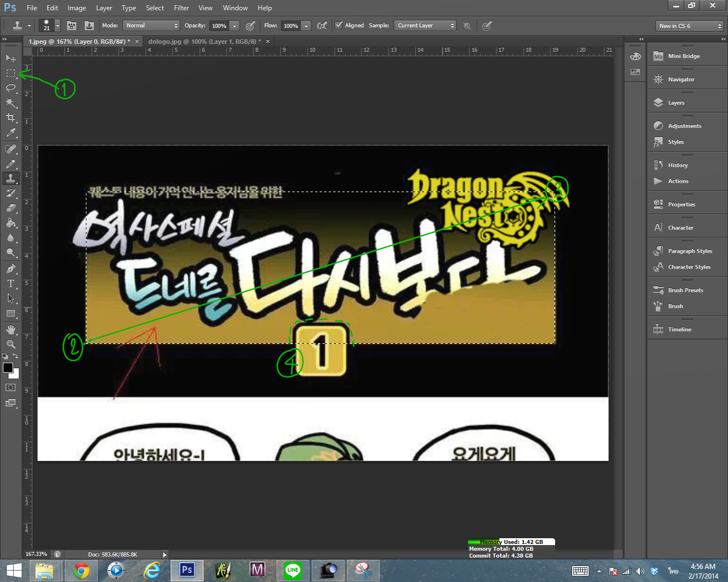Screen dimensions: 728x582
Task: Open the Flow slider dropdown arrow
Action: (306, 26)
